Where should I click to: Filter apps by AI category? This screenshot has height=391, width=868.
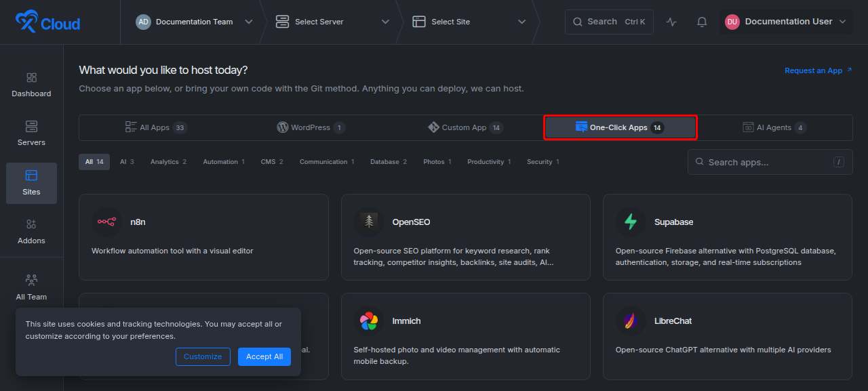pyautogui.click(x=127, y=162)
